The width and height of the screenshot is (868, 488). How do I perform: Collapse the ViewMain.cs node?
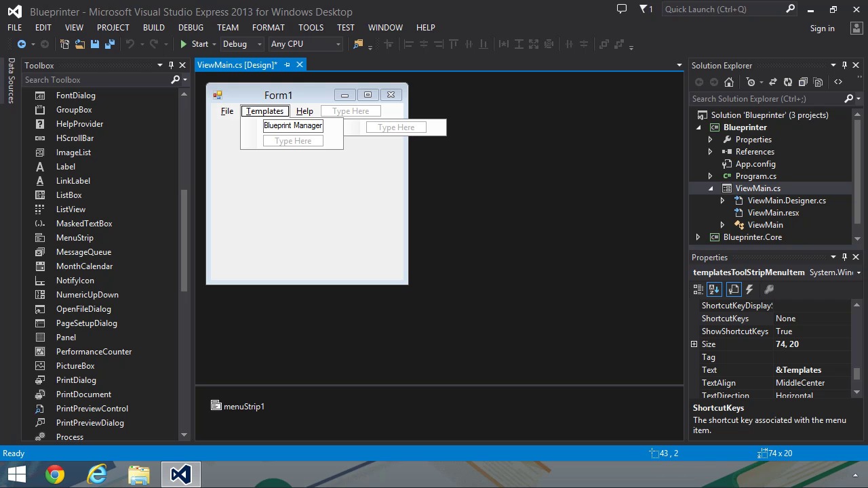(710, 188)
